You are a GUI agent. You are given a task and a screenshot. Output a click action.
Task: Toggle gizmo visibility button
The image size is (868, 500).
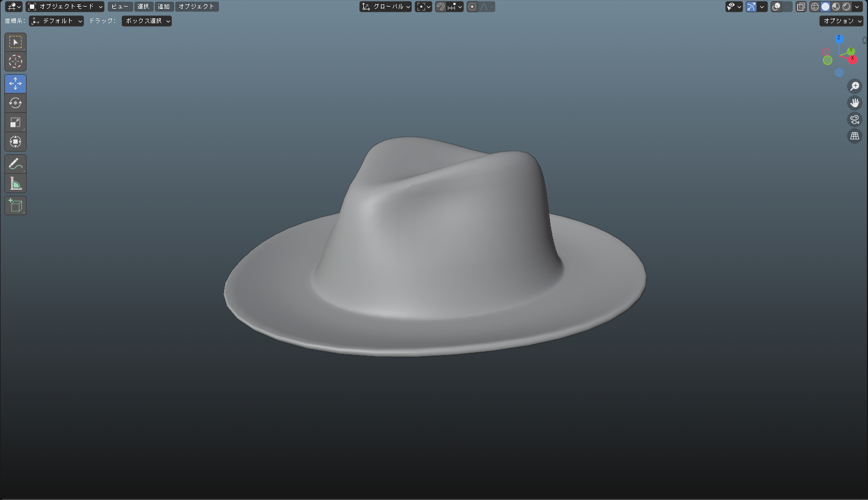pos(751,7)
